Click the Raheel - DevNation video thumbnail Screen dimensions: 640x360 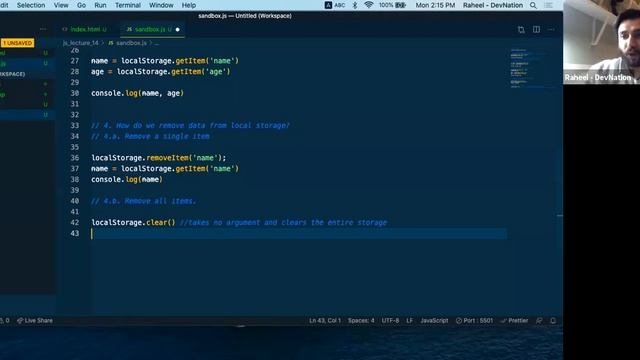602,42
